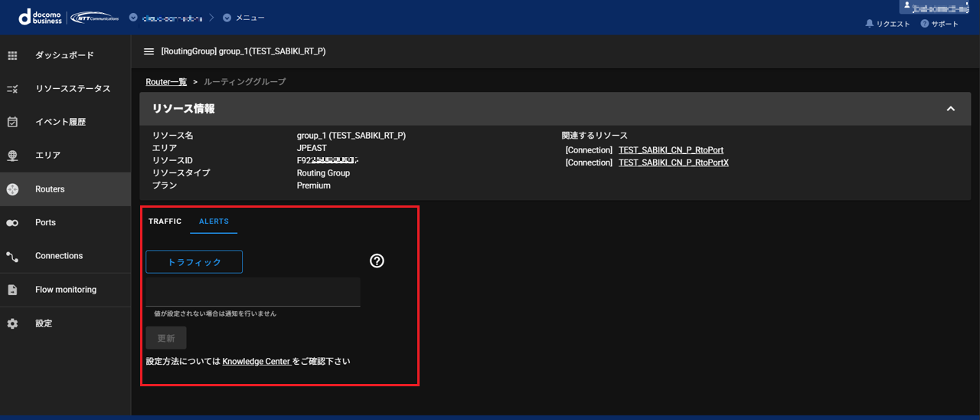Screen dimensions: 980x420
Task: Collapse the リソース情報 panel chevron
Action: point(950,109)
